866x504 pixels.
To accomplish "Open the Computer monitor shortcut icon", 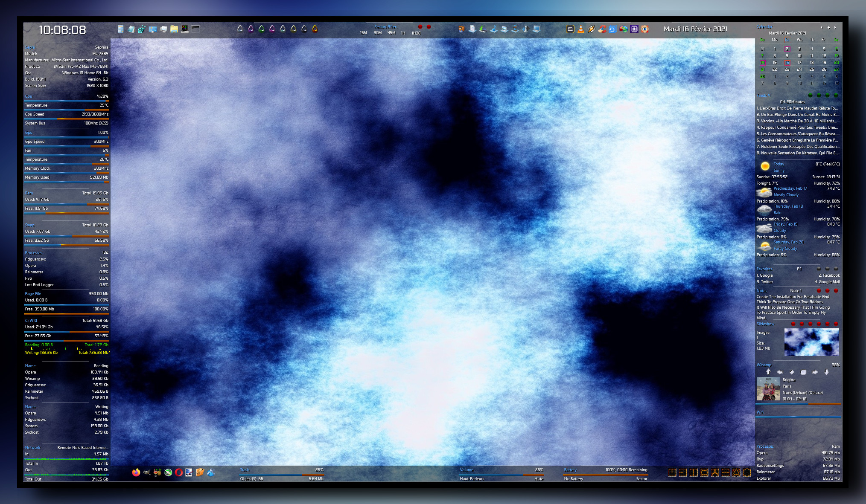I will (536, 29).
